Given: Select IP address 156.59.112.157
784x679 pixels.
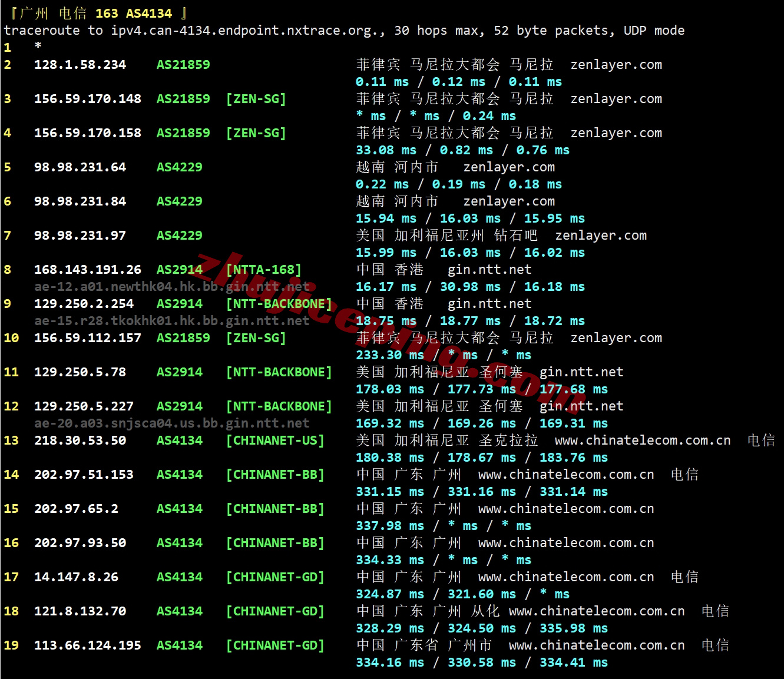Looking at the screenshot, I should coord(88,338).
